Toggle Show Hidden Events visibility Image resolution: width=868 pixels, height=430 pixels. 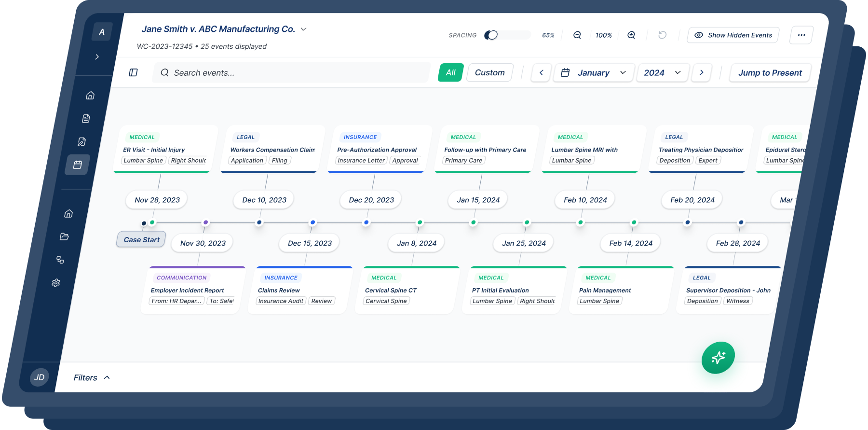coord(733,35)
